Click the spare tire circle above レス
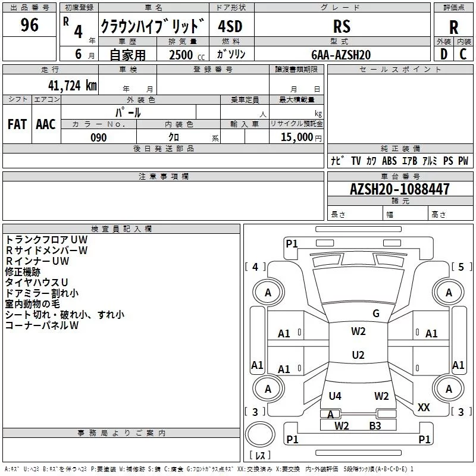This screenshot has width=476, height=476. pyautogui.click(x=260, y=434)
